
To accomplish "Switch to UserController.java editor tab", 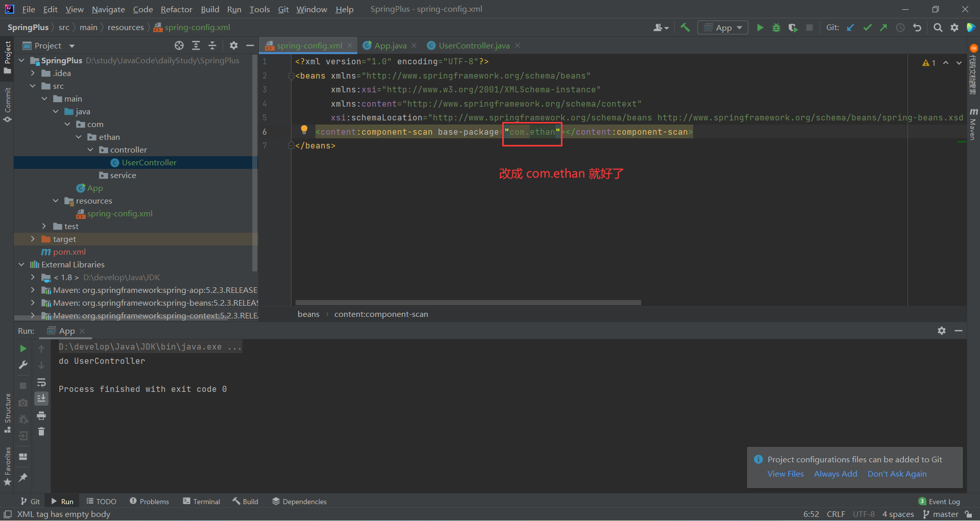I will pos(474,45).
